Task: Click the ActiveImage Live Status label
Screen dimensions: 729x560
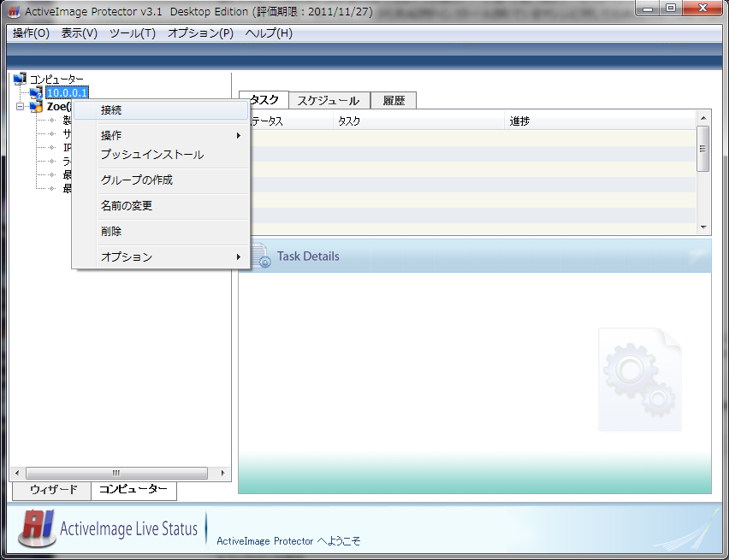Action: click(129, 529)
